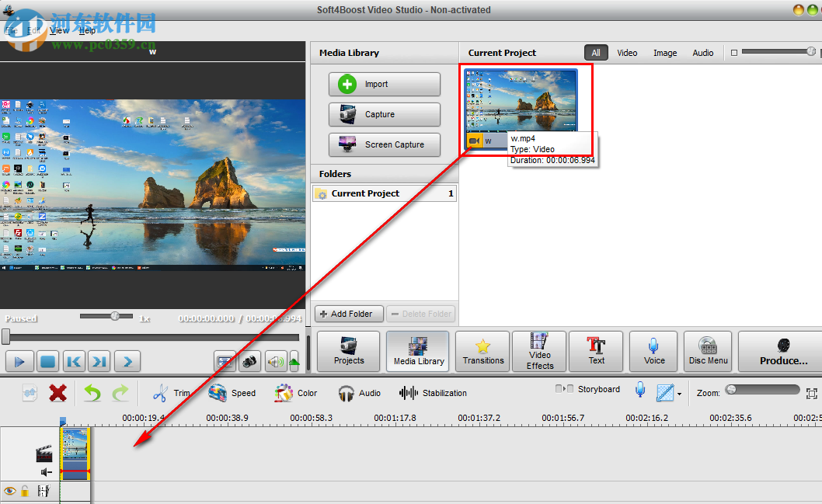The width and height of the screenshot is (822, 504).
Task: Open the Projects panel
Action: (349, 352)
